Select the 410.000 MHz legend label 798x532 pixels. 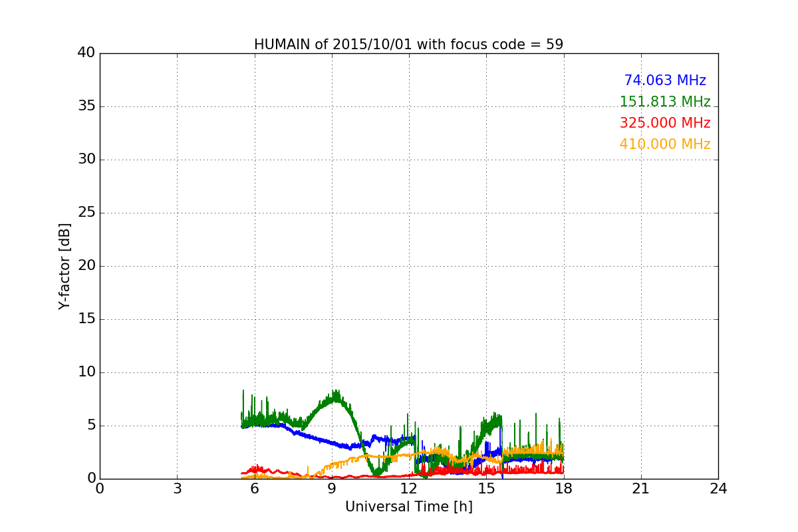click(665, 144)
